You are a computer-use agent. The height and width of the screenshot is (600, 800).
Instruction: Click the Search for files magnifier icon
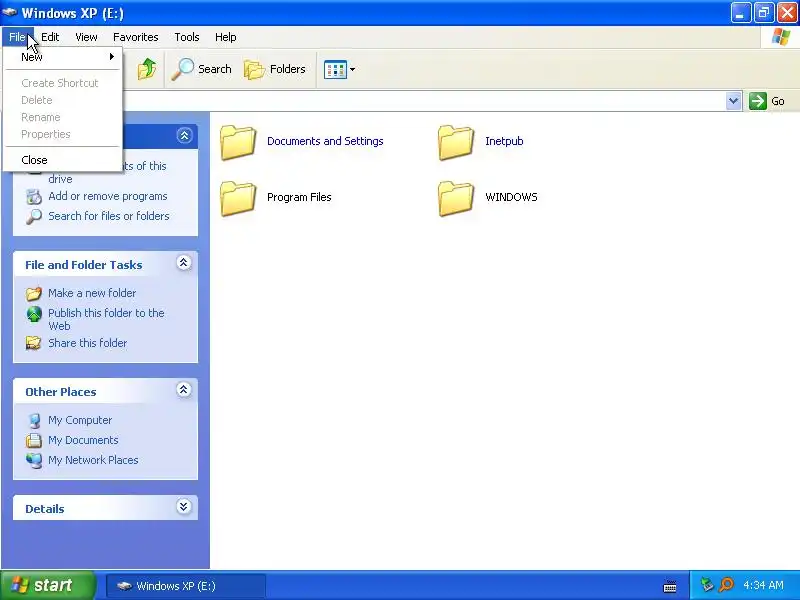(x=34, y=216)
